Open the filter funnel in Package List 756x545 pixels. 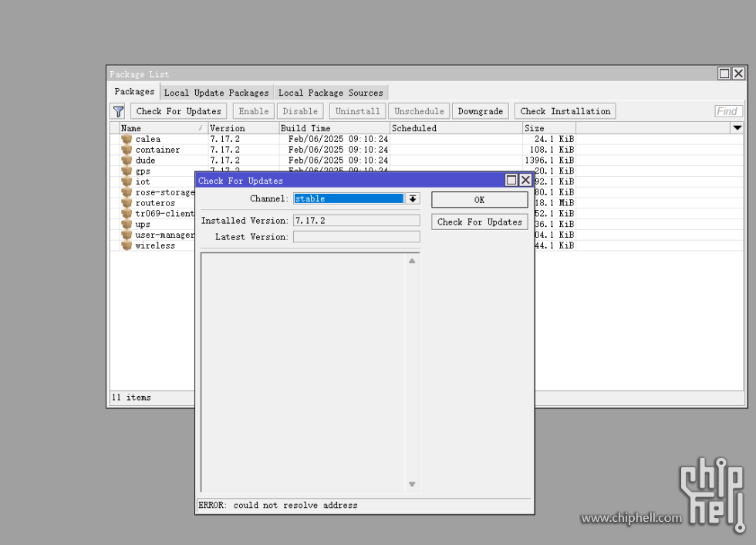pos(118,111)
